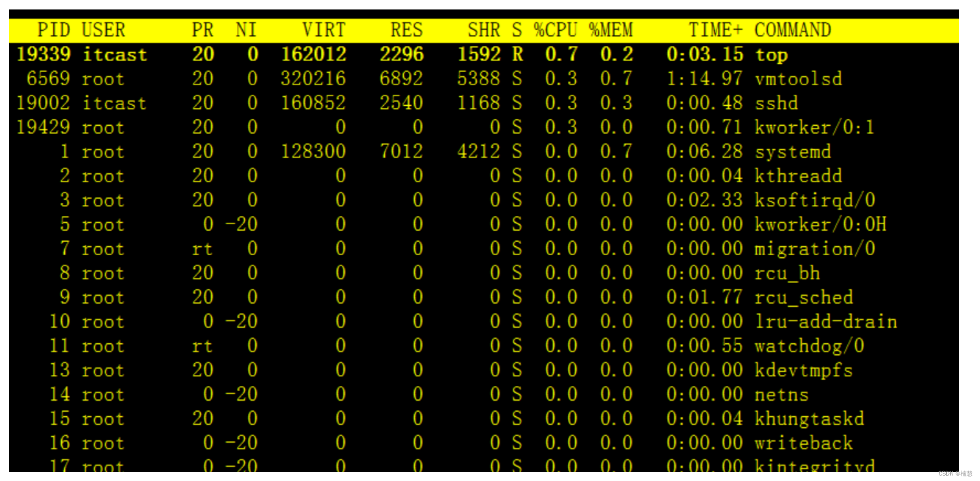Click PID 19002 value
The width and height of the screenshot is (980, 481).
(43, 103)
